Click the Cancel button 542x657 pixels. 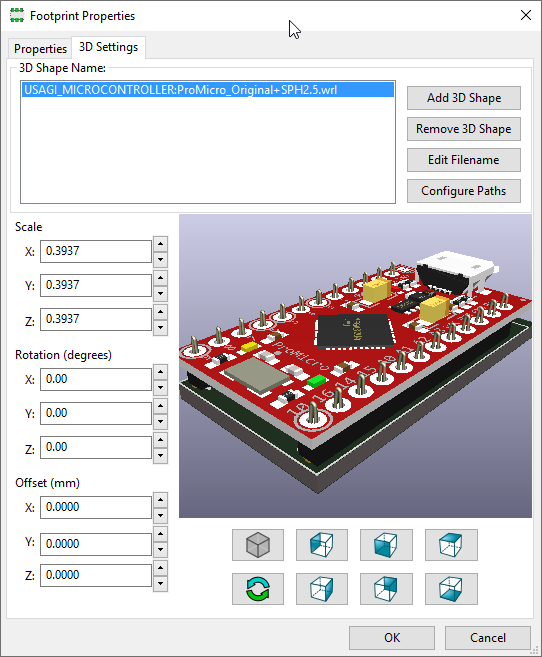click(x=488, y=638)
